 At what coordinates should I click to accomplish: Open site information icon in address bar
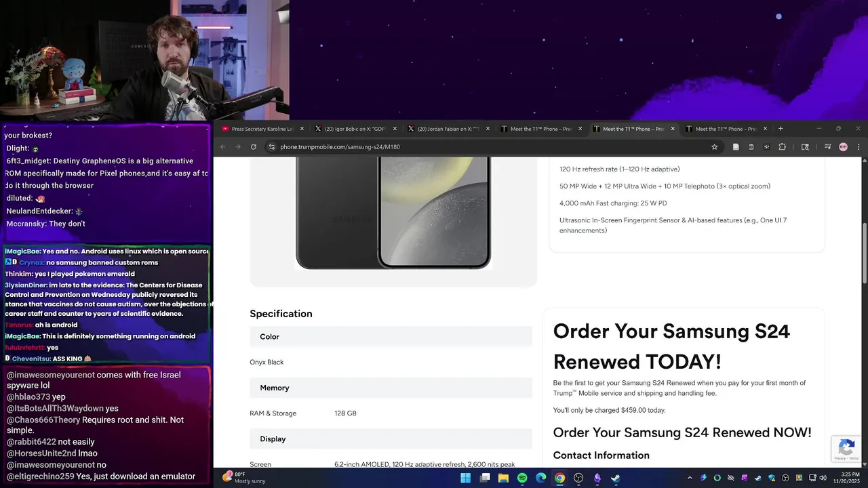pyautogui.click(x=271, y=146)
